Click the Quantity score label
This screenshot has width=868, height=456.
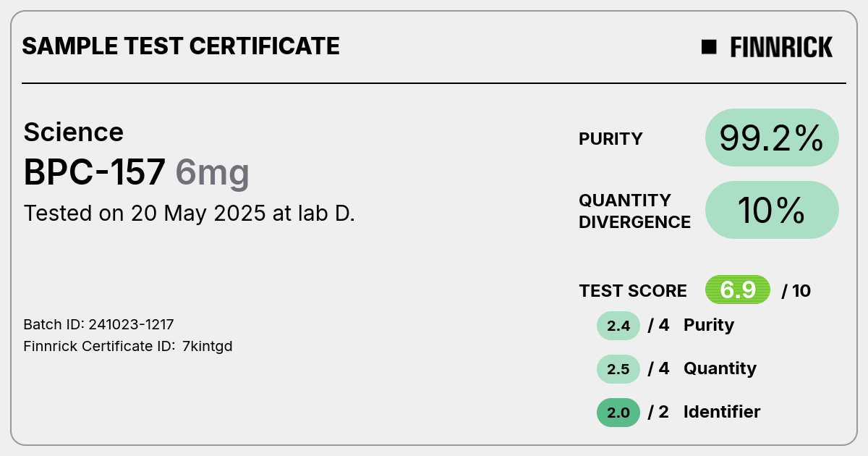[x=720, y=368]
